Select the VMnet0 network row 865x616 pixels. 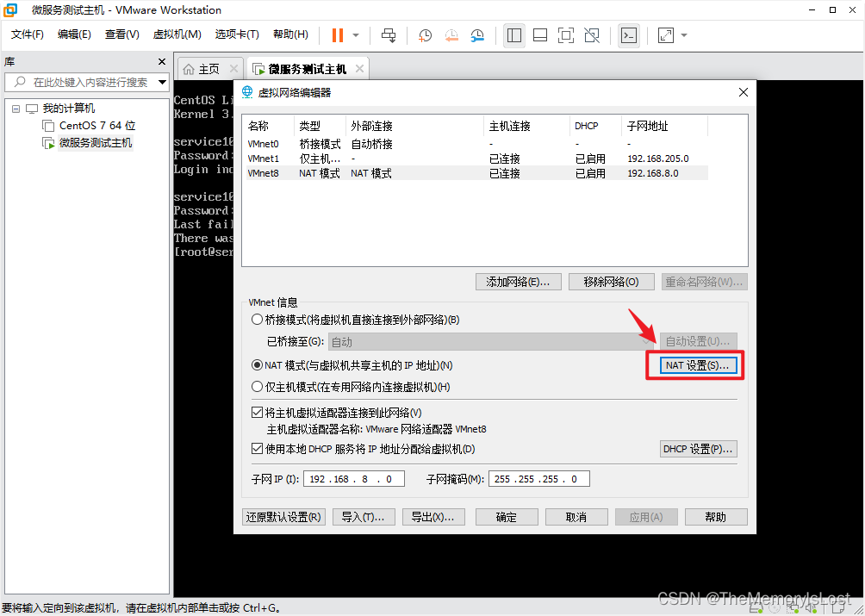[476, 144]
